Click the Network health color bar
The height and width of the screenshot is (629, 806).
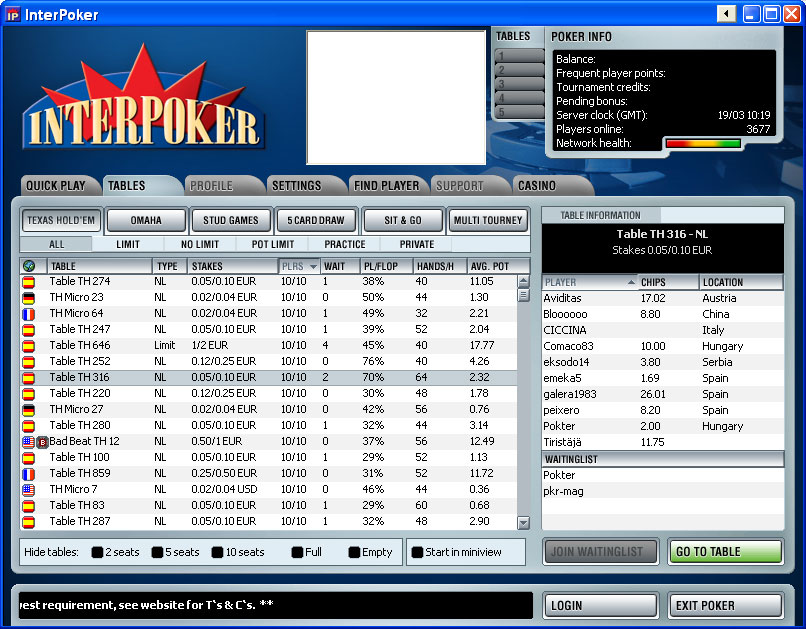pyautogui.click(x=703, y=143)
